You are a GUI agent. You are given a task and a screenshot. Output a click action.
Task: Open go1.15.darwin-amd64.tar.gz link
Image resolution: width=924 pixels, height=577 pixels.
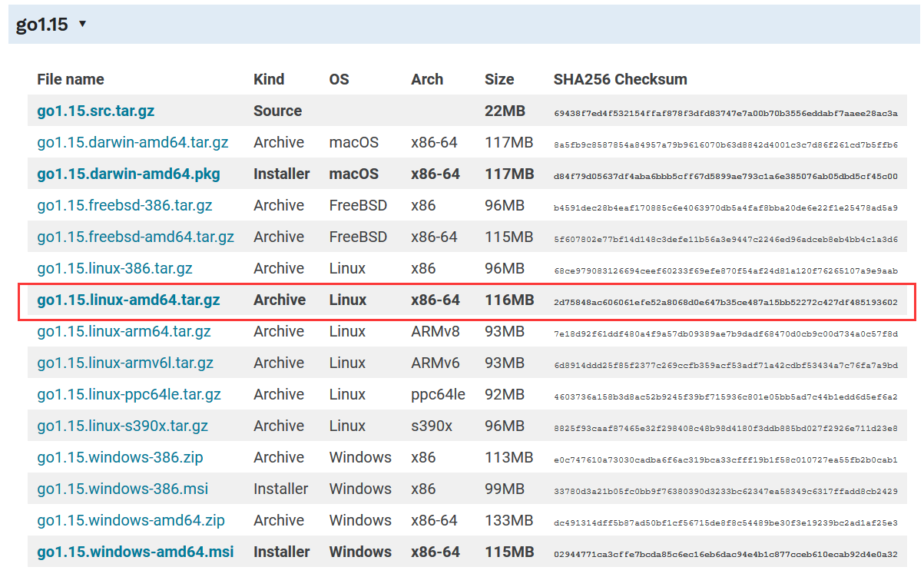(133, 142)
